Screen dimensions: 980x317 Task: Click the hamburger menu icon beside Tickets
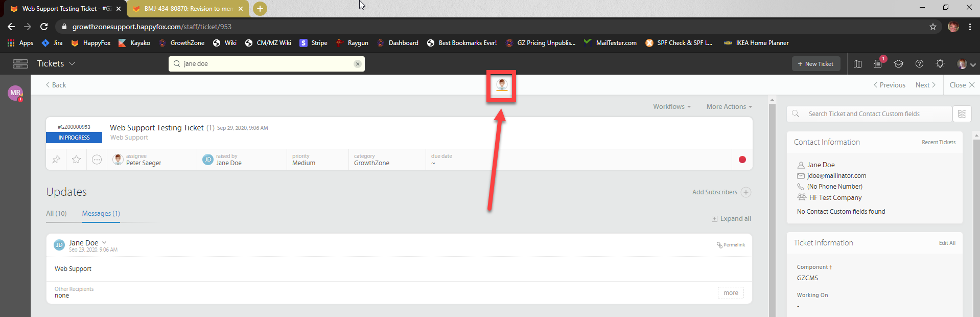tap(20, 63)
